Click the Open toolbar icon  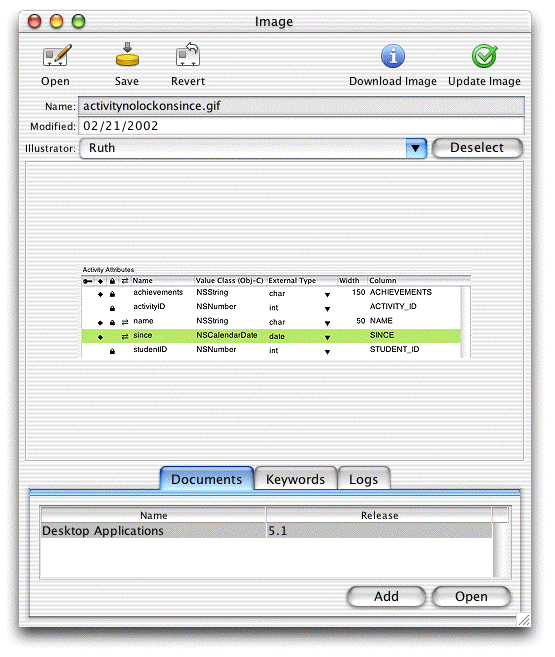point(57,55)
